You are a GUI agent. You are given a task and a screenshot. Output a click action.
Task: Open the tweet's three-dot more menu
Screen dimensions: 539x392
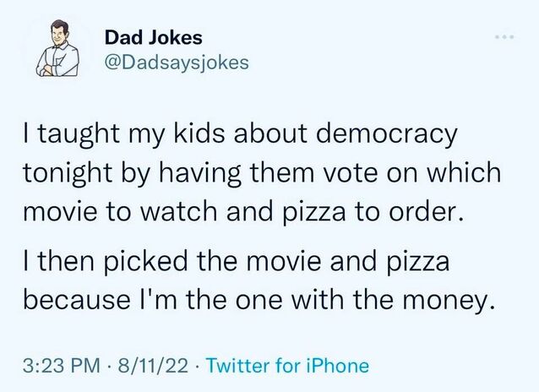506,39
